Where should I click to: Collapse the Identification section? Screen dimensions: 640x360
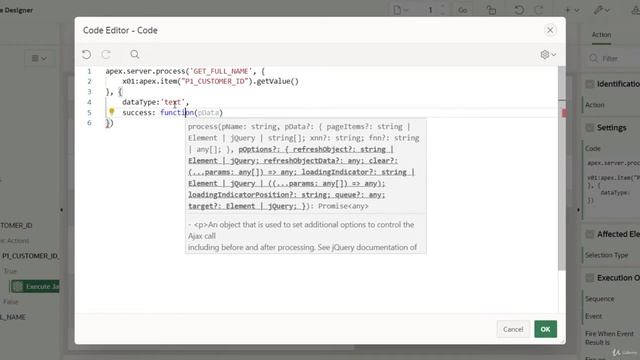[589, 84]
